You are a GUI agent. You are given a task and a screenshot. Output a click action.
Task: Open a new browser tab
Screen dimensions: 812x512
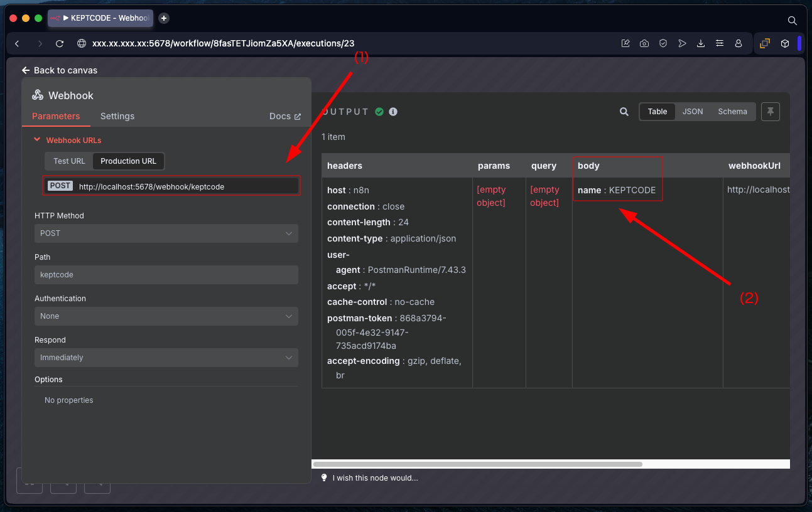[x=164, y=18]
